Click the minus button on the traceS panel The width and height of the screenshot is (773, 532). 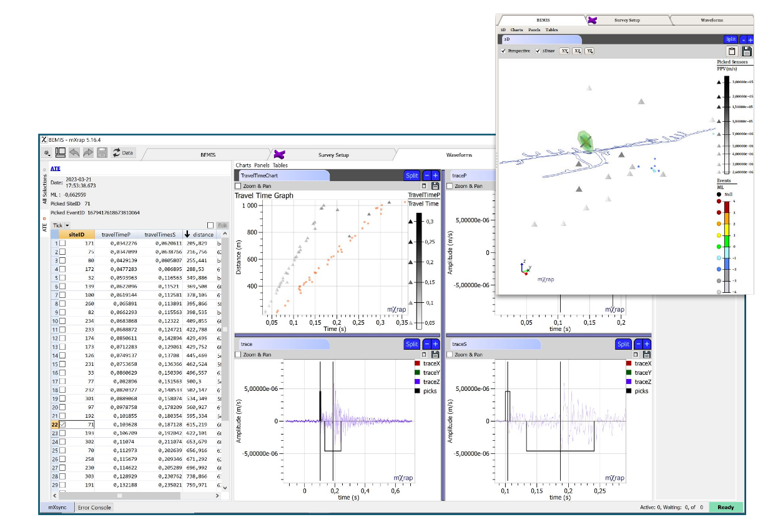coord(638,344)
